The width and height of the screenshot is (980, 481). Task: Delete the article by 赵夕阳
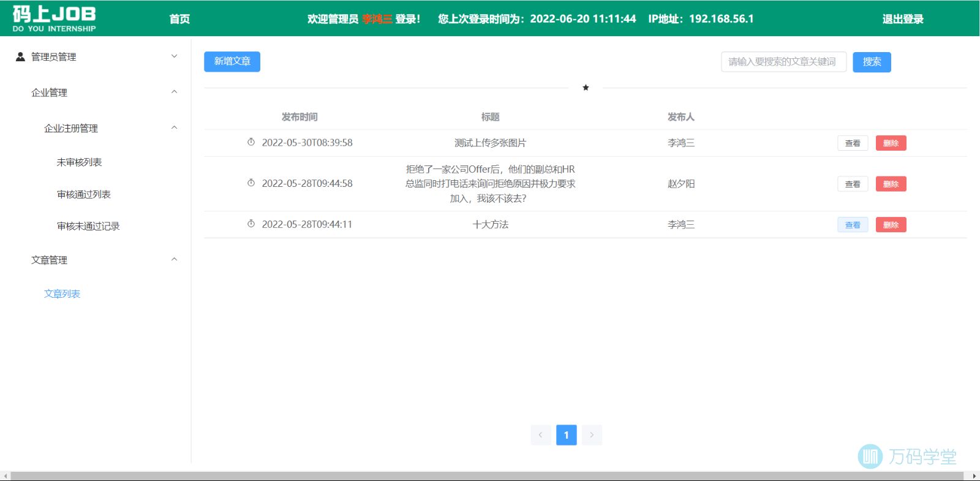point(891,184)
